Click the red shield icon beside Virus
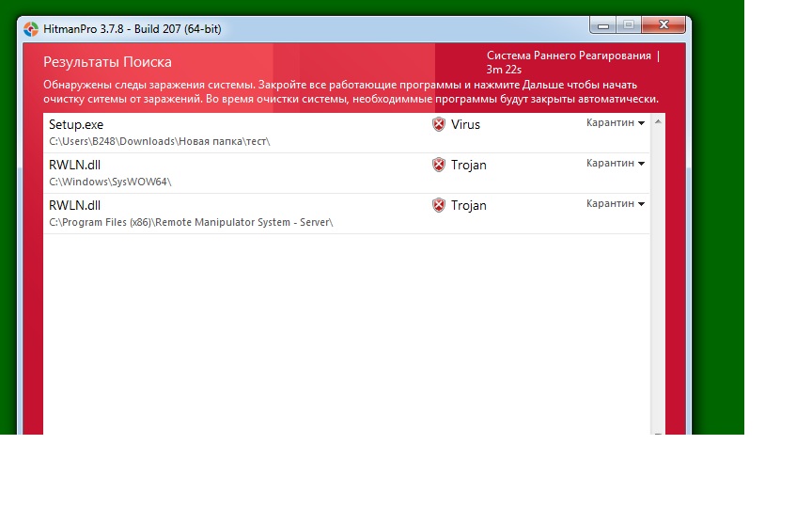This screenshot has height=508, width=812. [439, 124]
